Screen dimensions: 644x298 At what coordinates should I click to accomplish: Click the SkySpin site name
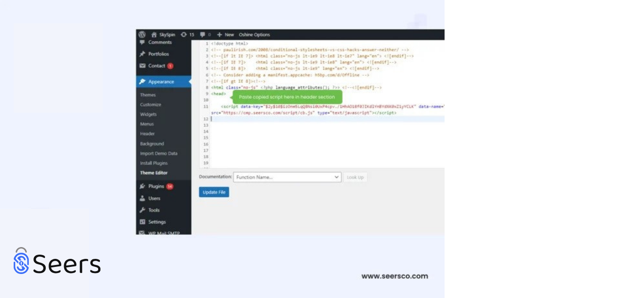pyautogui.click(x=167, y=34)
